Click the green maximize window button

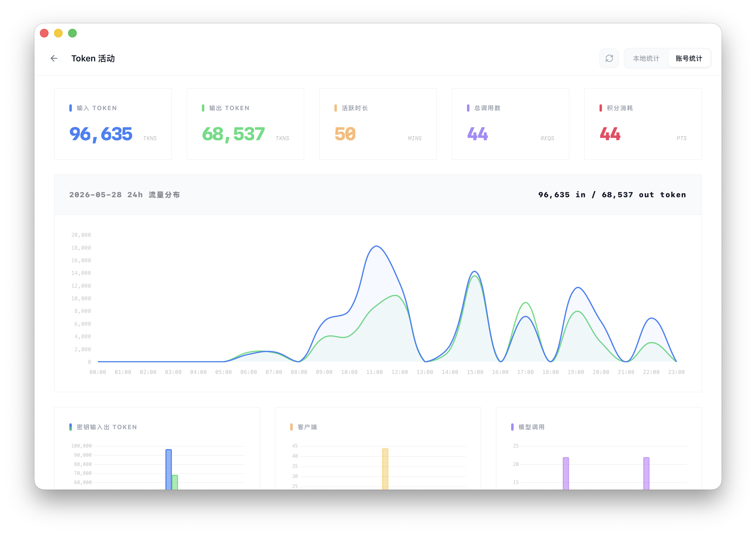[72, 33]
